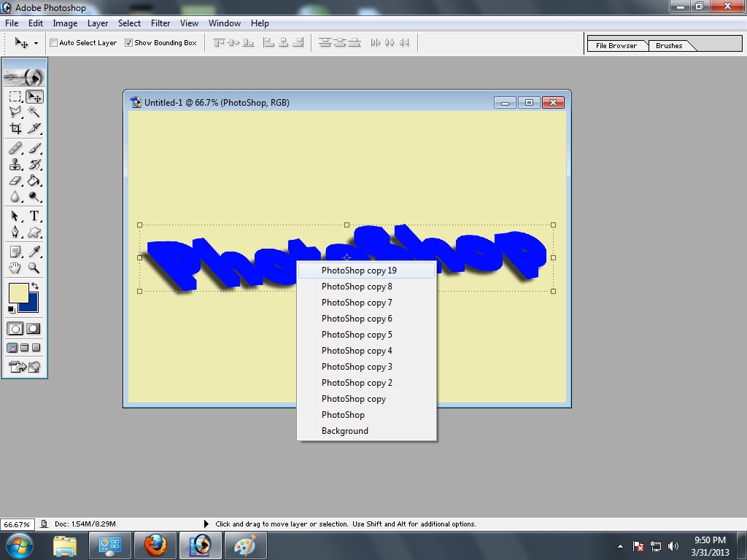Viewport: 747px width, 560px height.
Task: Select the Healing Brush tool
Action: tap(15, 148)
